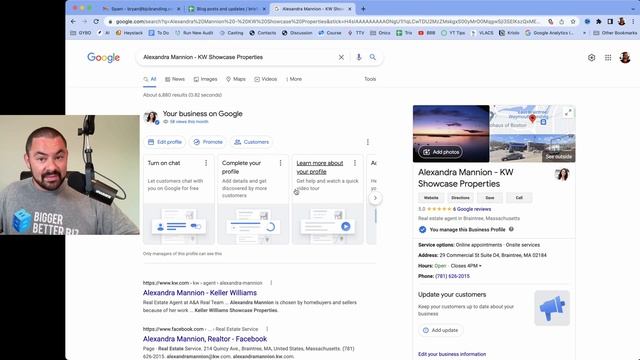Open business profile three-dot menu
Image resolution: width=640 pixels, height=360 pixels.
368,142
